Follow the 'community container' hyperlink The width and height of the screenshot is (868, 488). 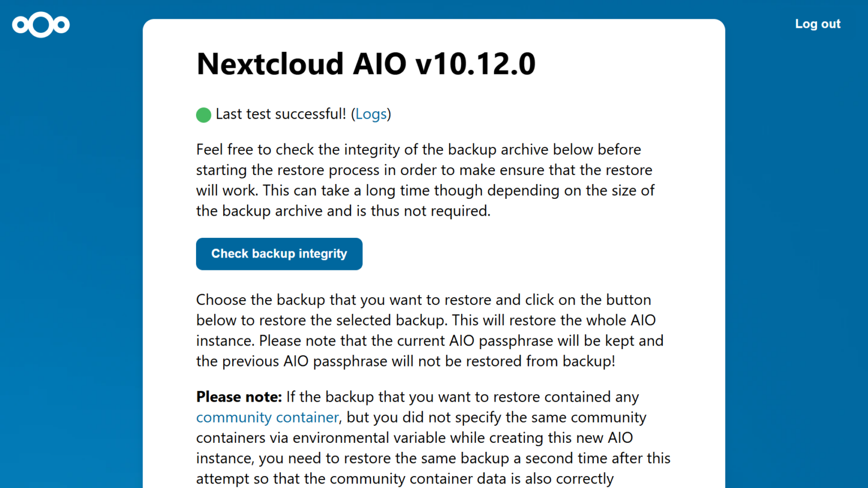tap(267, 417)
